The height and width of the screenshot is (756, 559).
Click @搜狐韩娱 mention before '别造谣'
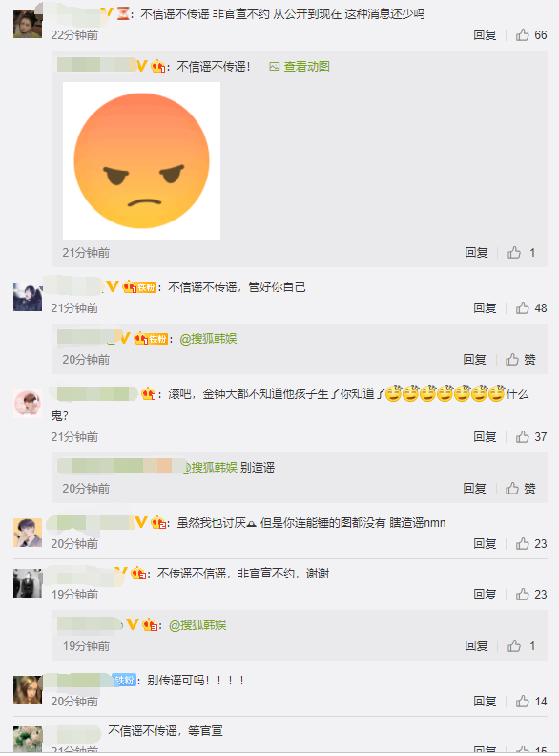coord(210,467)
